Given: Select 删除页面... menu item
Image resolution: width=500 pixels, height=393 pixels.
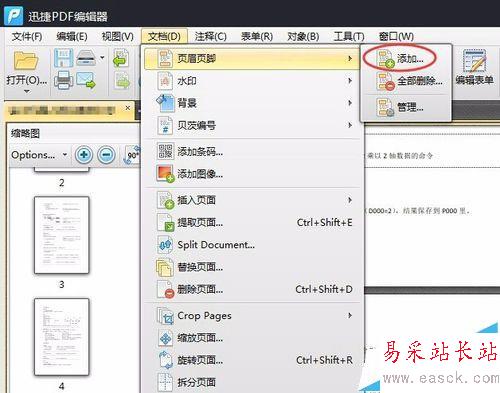Looking at the screenshot, I should coord(251,289).
